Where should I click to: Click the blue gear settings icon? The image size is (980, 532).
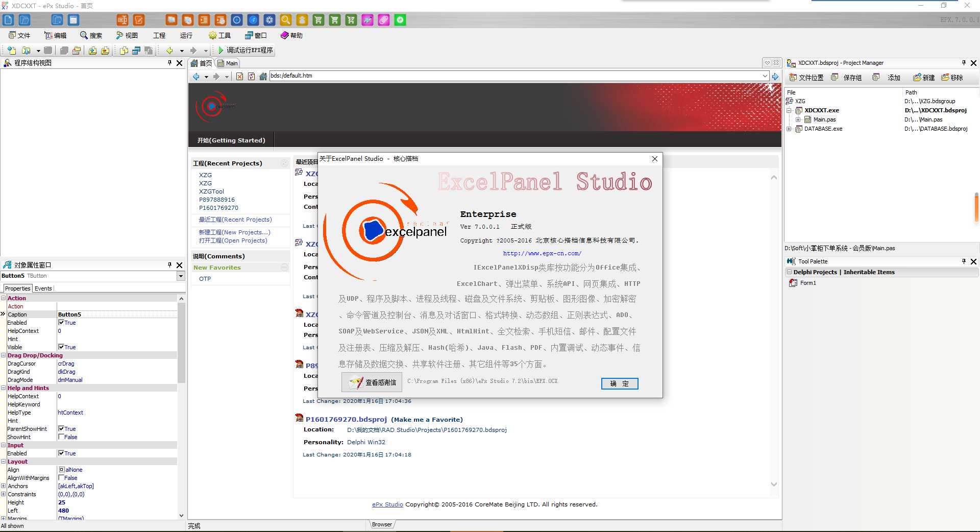click(x=269, y=20)
